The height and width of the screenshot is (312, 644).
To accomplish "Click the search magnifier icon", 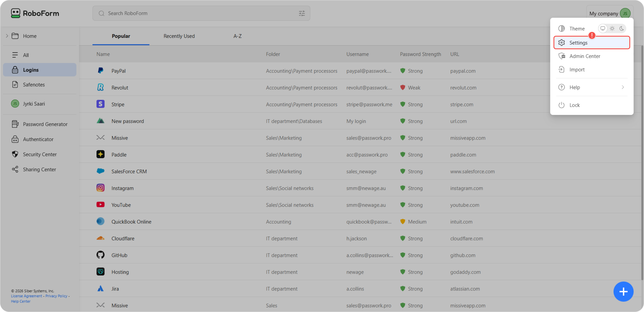I will [x=101, y=13].
